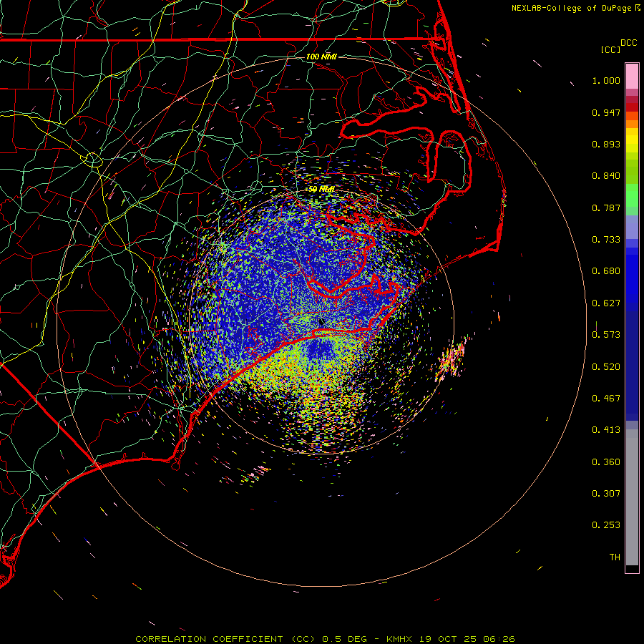Click the 0.413 legend value
644x644 pixels.
(x=606, y=430)
